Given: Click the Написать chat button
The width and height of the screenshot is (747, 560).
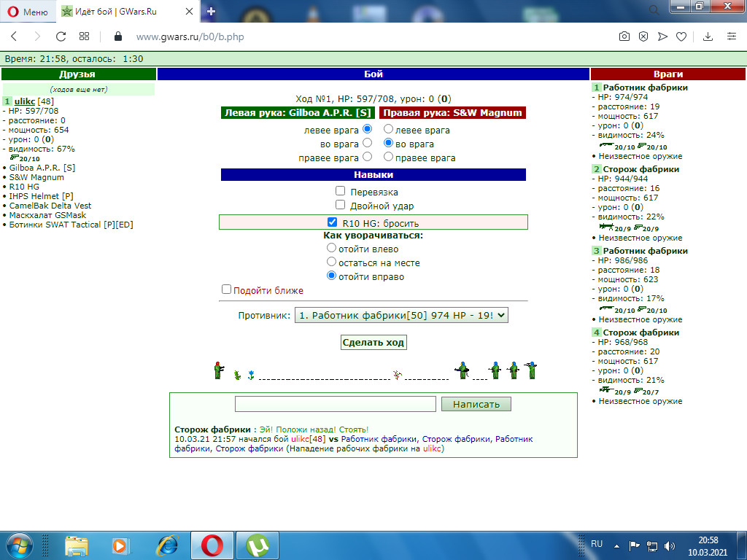Looking at the screenshot, I should point(476,404).
